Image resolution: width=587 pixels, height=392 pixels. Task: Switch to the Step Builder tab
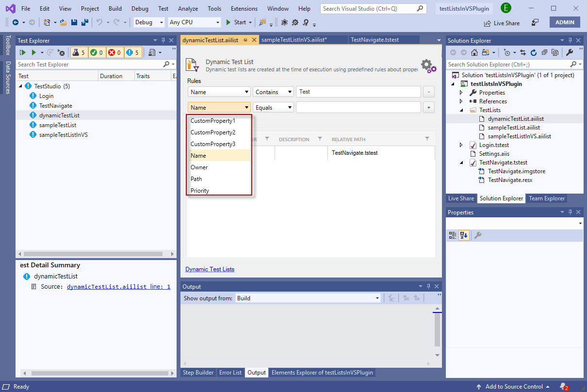(x=198, y=373)
